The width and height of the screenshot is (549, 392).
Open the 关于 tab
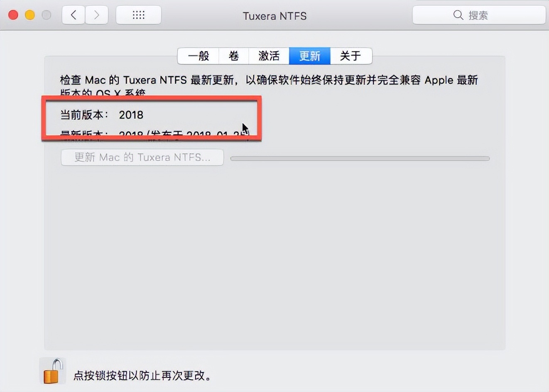pyautogui.click(x=351, y=56)
